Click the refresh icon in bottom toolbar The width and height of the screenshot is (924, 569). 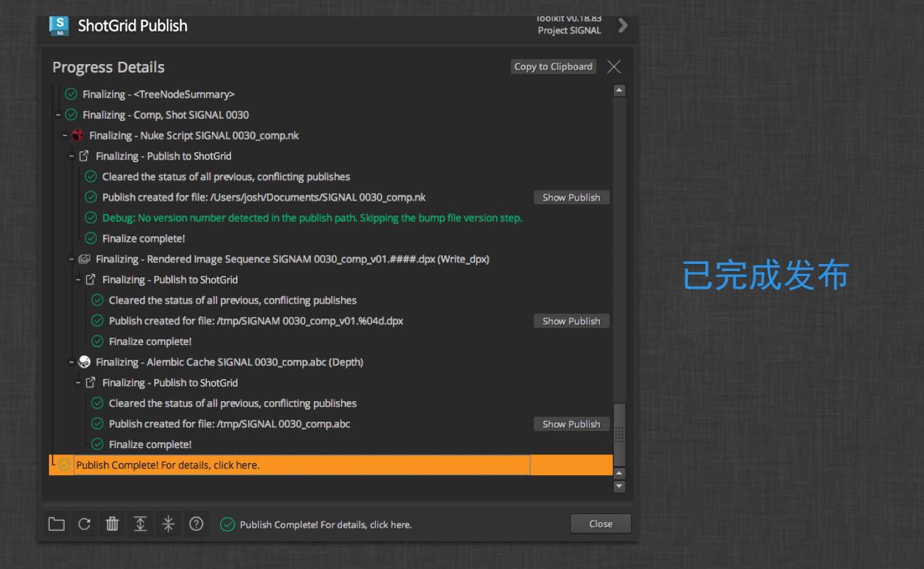tap(84, 524)
